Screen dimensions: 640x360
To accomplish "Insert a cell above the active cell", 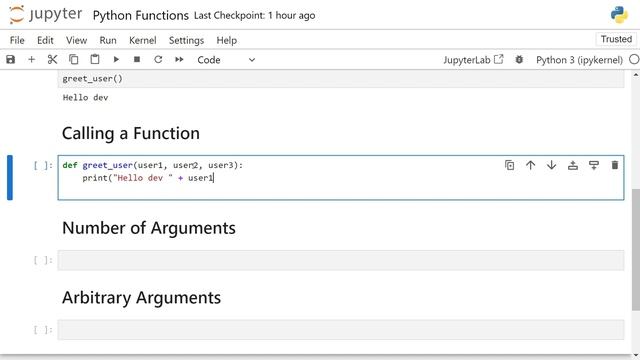I will point(573,165).
